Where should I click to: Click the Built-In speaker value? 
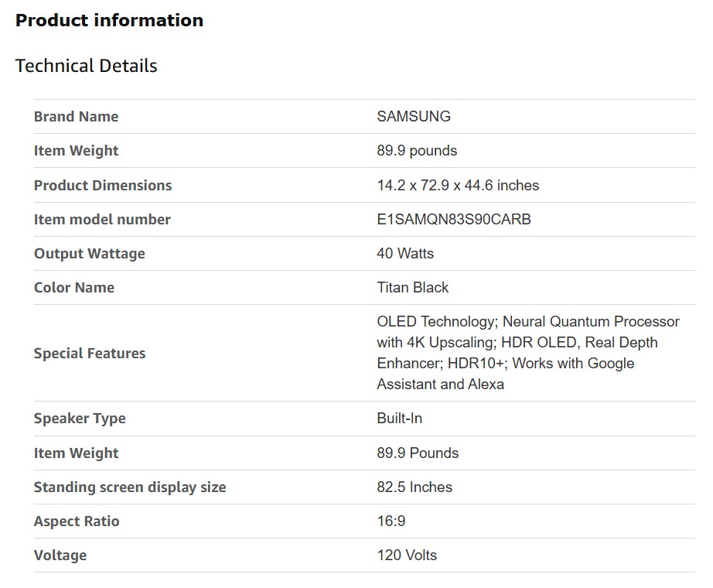pos(399,419)
